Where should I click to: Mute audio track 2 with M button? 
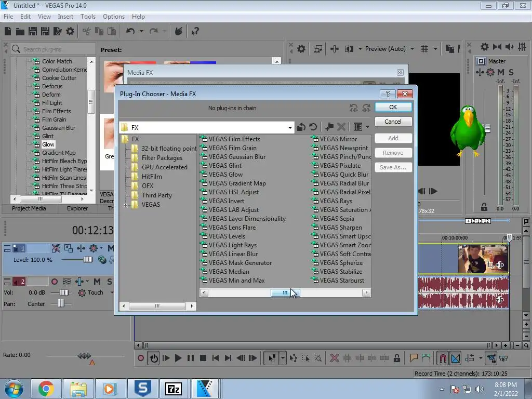tap(97, 282)
